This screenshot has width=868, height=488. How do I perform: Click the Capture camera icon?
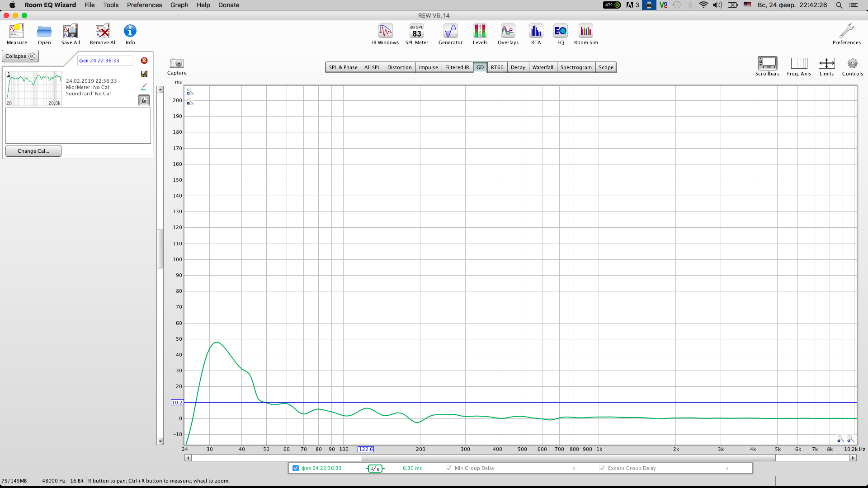(177, 64)
